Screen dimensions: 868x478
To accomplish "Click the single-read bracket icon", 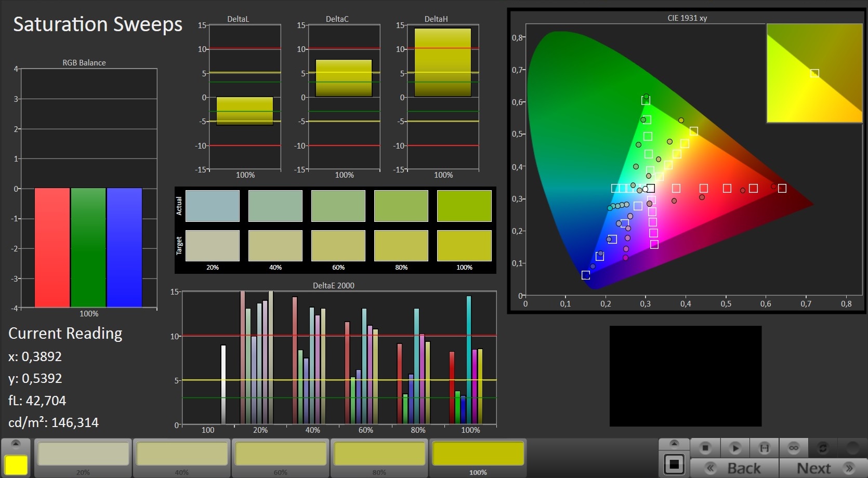I will click(764, 448).
